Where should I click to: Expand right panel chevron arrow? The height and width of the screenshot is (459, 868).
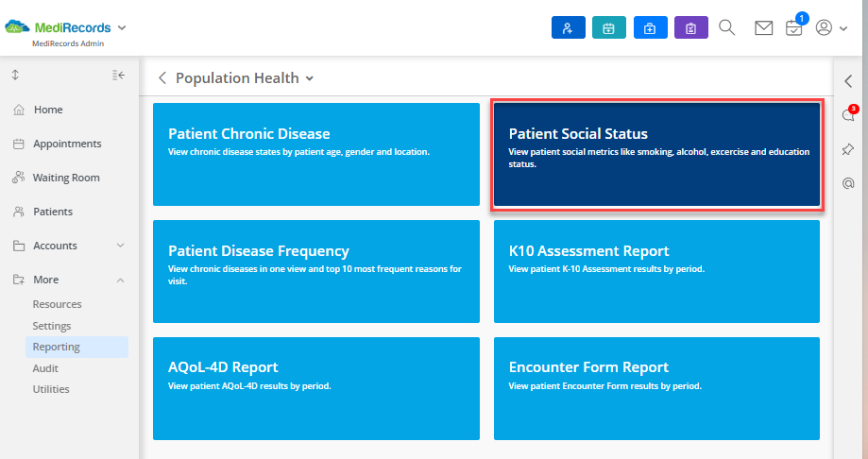(848, 81)
